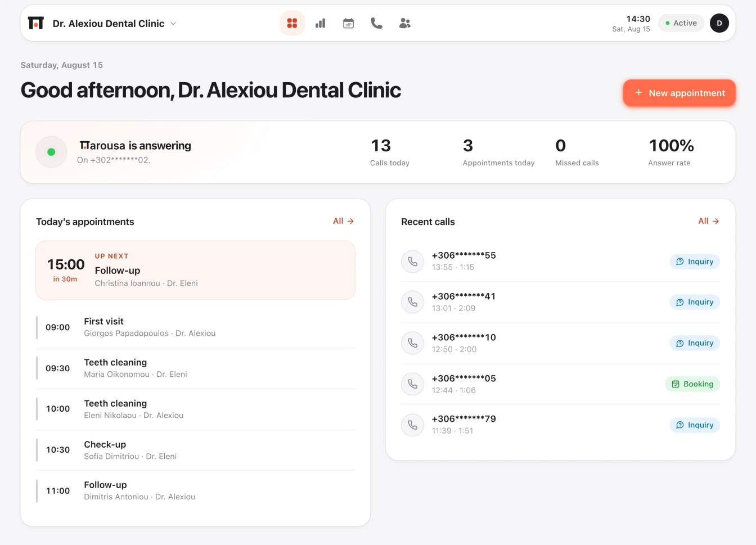Select the 0 Missed calls stat
Screen dimensions: 756x545
(577, 152)
